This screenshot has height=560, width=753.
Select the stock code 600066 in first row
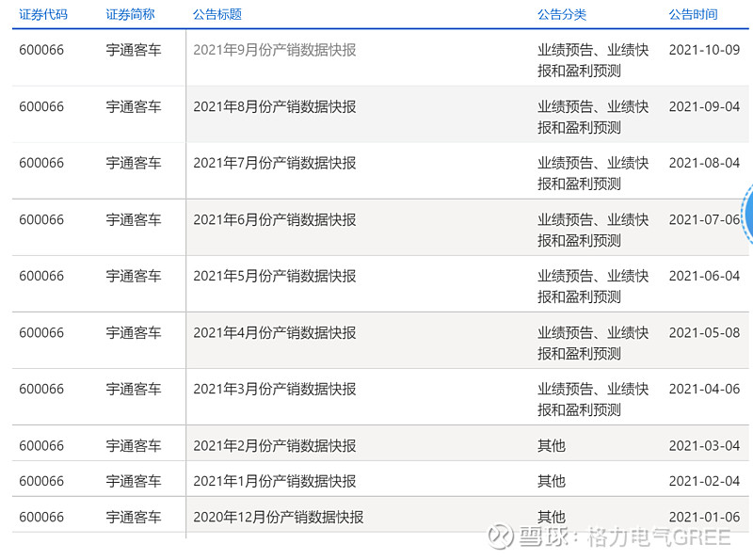click(x=42, y=48)
